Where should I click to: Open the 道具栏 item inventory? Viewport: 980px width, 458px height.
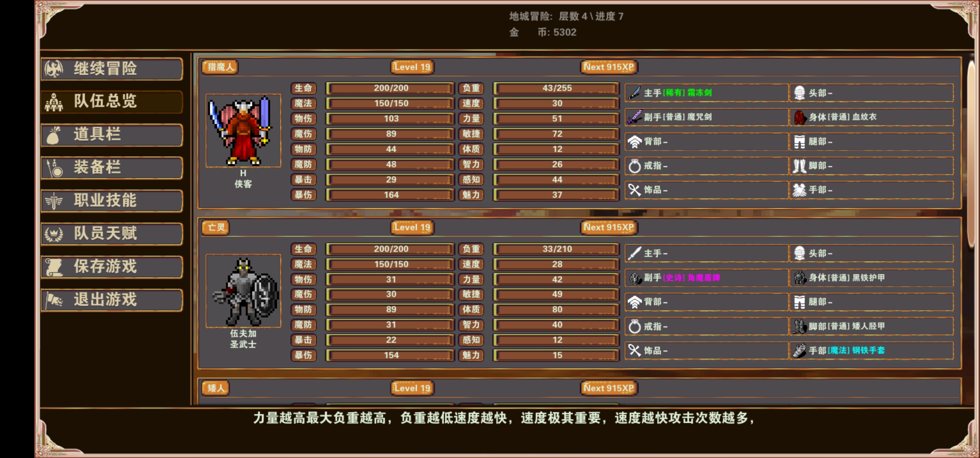pos(112,135)
